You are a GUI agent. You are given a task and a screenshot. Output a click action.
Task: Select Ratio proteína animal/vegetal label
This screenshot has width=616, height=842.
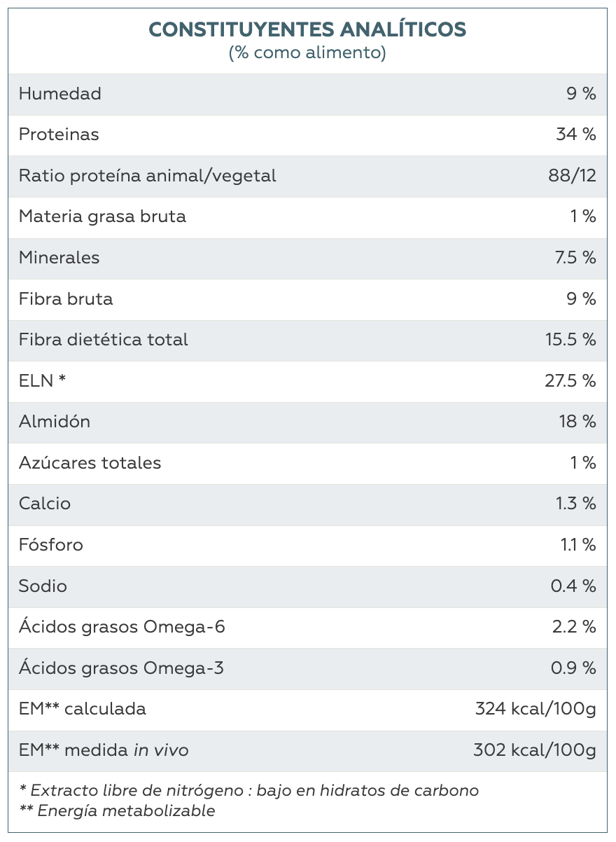point(148,176)
